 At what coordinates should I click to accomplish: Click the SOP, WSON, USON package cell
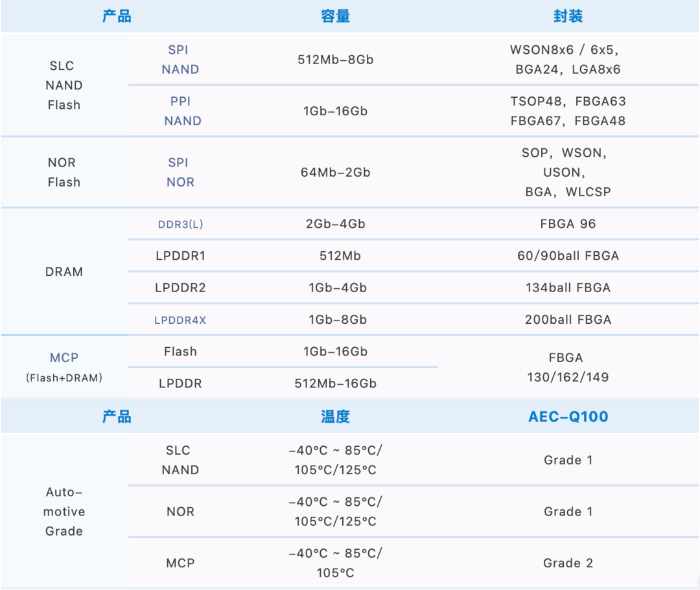pyautogui.click(x=568, y=172)
